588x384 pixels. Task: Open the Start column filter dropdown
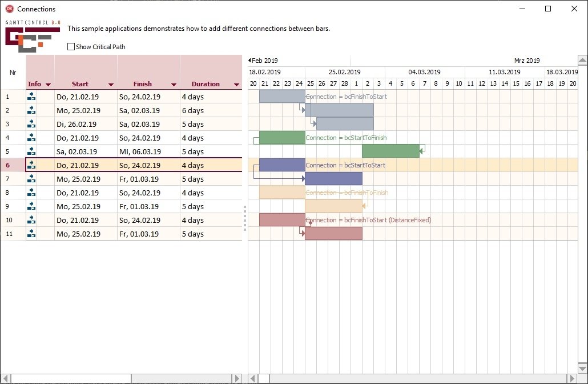[111, 85]
